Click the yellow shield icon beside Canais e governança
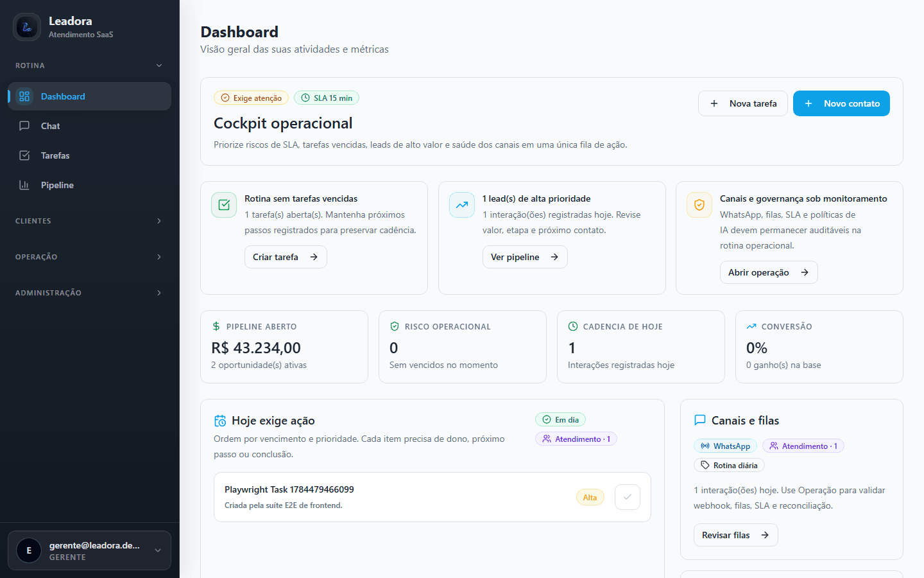Screen dimensions: 924x578 point(699,205)
